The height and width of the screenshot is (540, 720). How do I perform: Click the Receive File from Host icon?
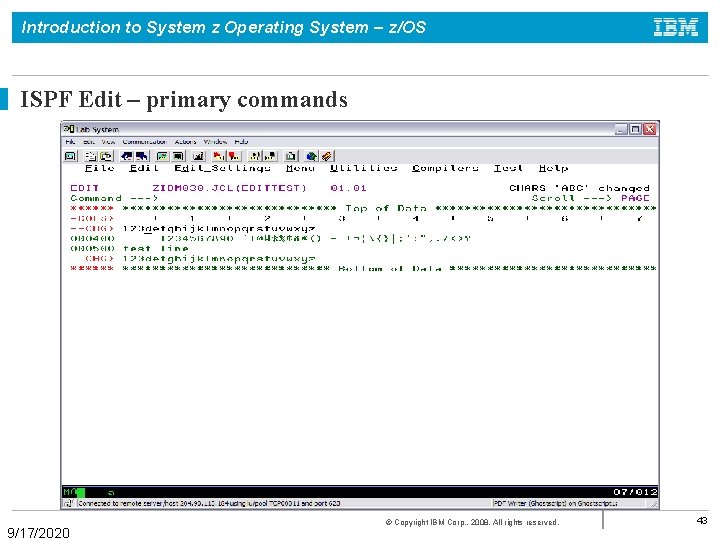142,156
